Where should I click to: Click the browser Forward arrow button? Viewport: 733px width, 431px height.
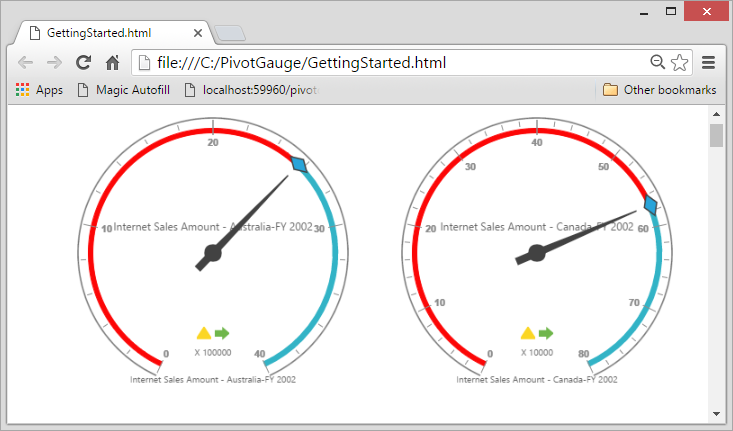click(x=55, y=62)
